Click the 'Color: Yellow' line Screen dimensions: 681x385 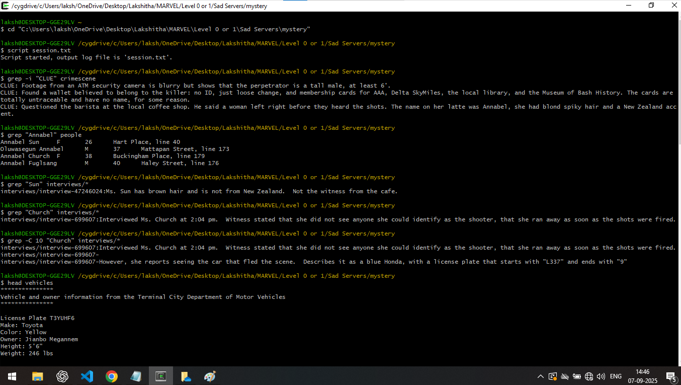[23, 332]
